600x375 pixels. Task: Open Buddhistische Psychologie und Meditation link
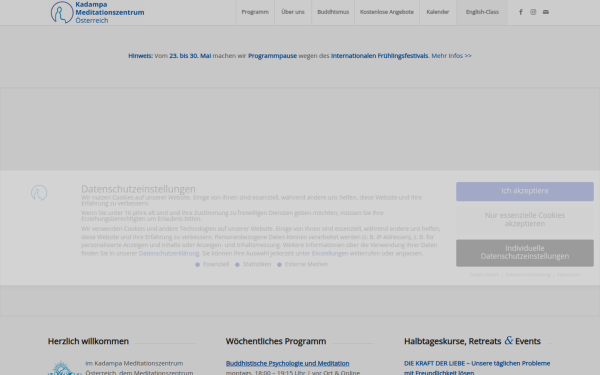tap(287, 363)
